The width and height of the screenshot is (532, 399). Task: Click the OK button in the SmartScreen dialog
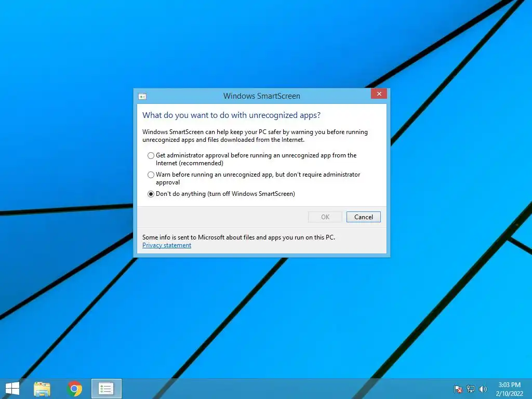(x=325, y=217)
